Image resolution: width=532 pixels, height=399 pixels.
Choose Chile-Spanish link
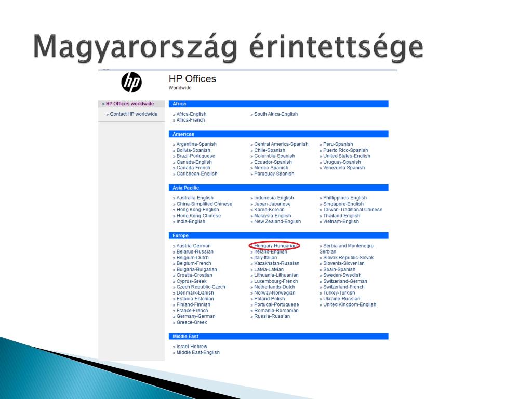tap(270, 150)
